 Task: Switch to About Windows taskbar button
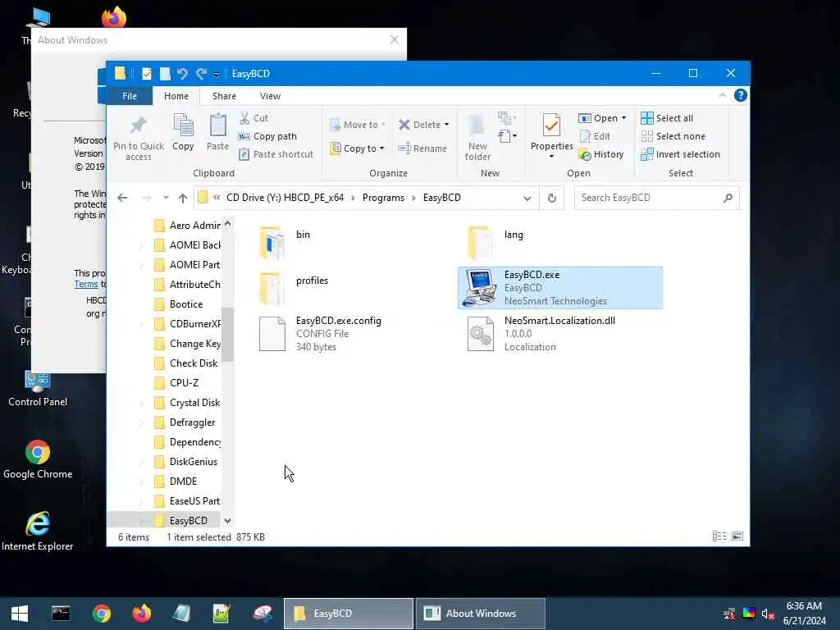[x=481, y=614]
